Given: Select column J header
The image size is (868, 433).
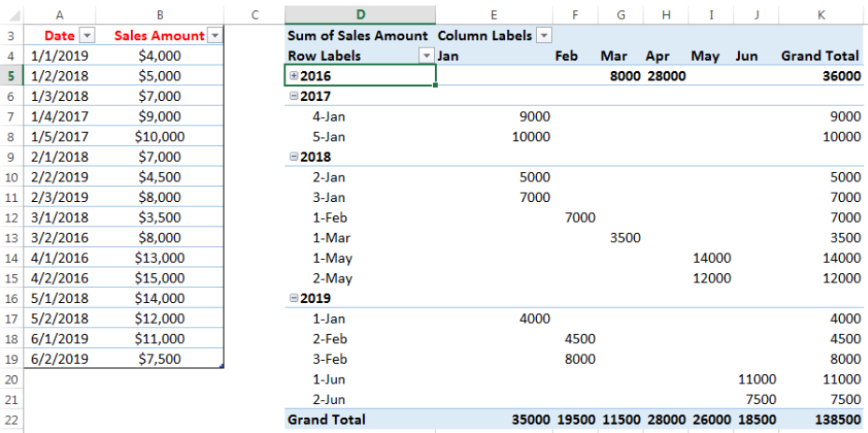Looking at the screenshot, I should (x=756, y=15).
